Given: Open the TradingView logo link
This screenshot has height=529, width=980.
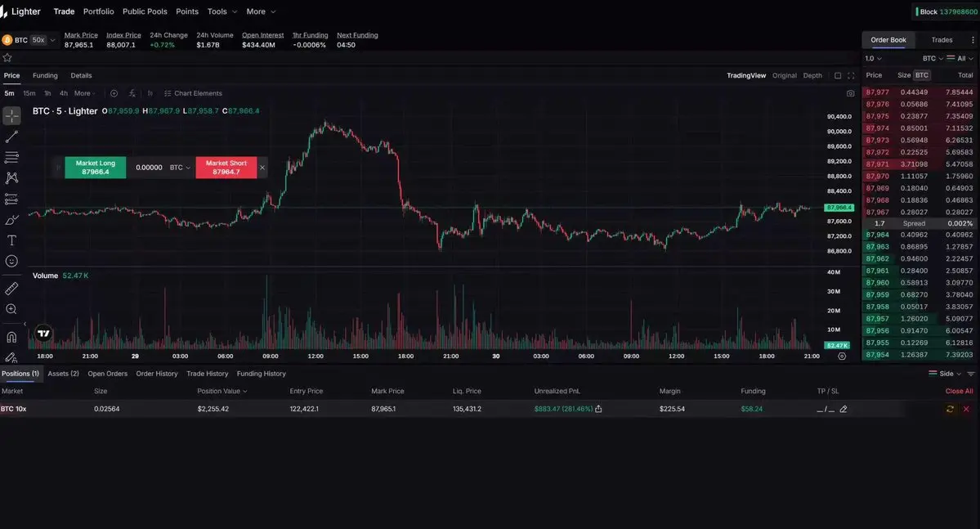Looking at the screenshot, I should coord(43,334).
